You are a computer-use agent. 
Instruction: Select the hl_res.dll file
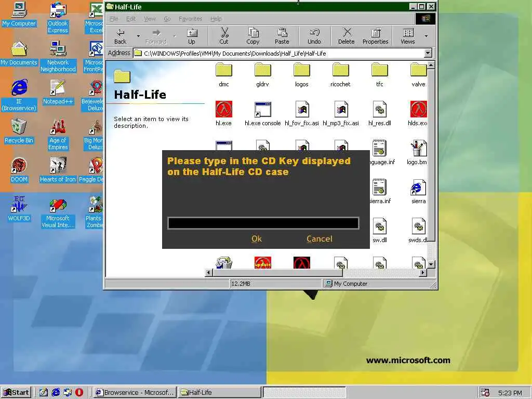click(380, 114)
